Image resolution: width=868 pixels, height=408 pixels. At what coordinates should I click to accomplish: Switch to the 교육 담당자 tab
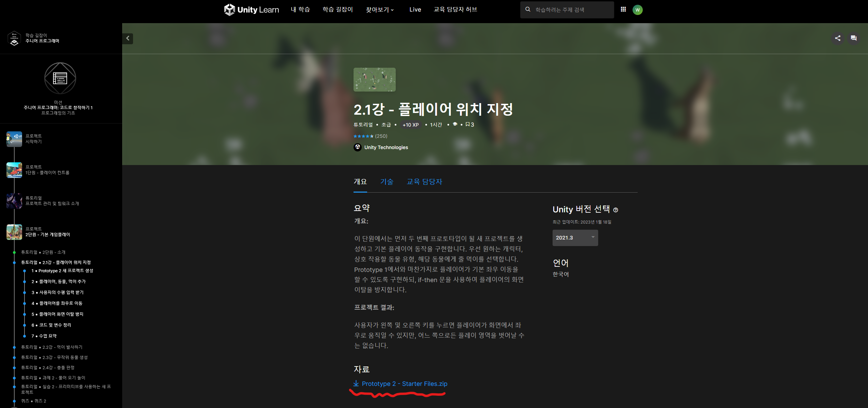(424, 182)
